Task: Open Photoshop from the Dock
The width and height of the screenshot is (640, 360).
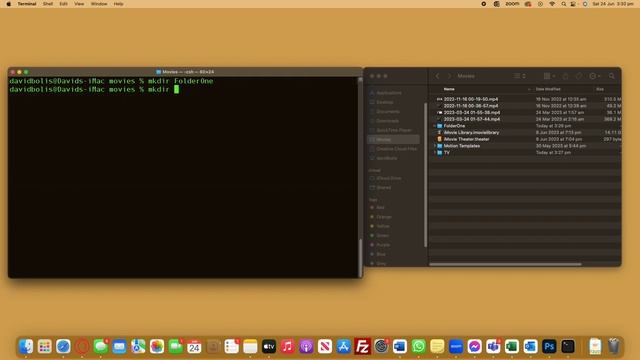Action: pos(549,347)
